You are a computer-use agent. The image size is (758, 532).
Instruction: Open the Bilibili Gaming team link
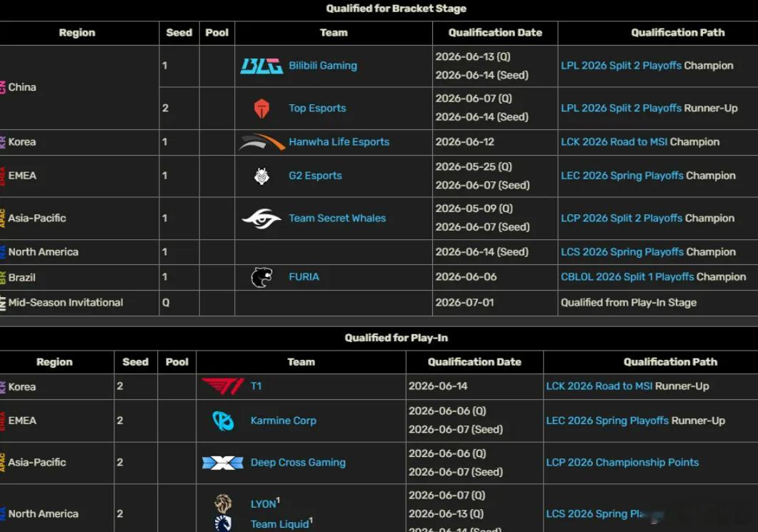323,66
